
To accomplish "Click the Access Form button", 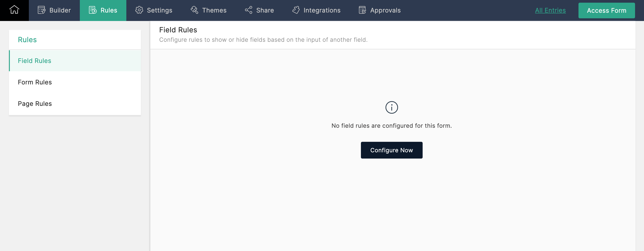I will (x=606, y=10).
